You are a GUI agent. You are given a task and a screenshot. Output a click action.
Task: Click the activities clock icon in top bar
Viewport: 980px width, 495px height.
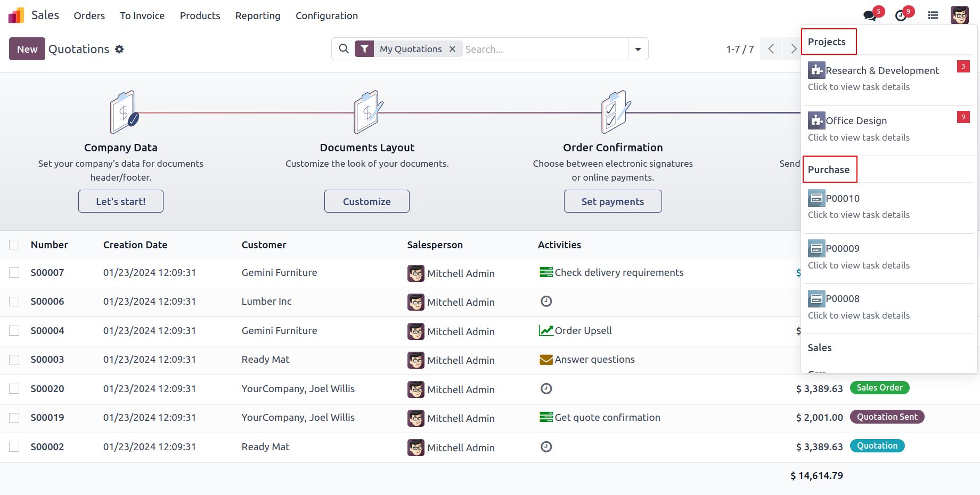(x=901, y=15)
